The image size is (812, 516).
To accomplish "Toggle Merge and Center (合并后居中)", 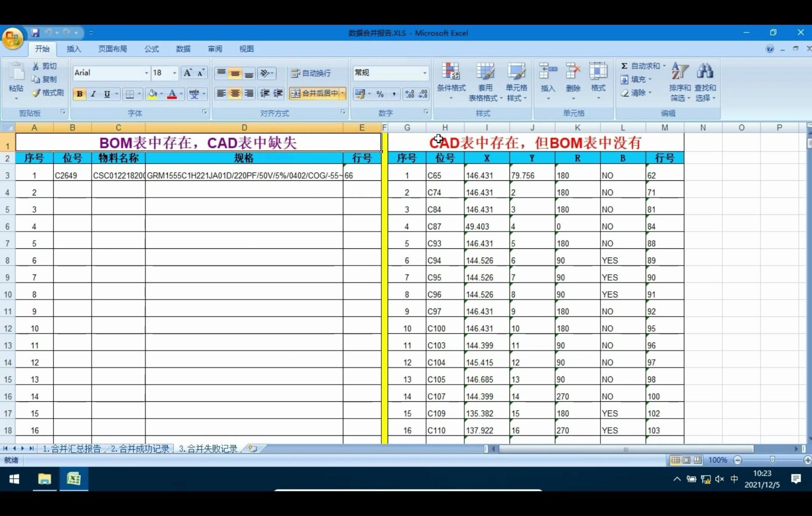I will tap(314, 93).
